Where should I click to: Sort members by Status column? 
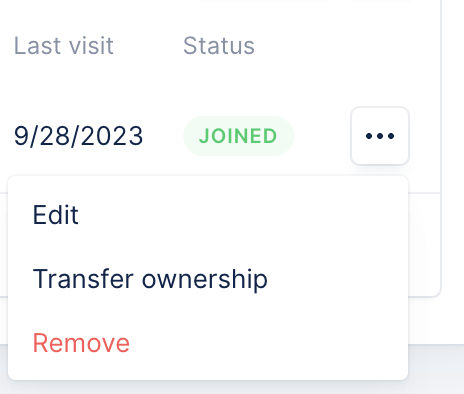219,46
